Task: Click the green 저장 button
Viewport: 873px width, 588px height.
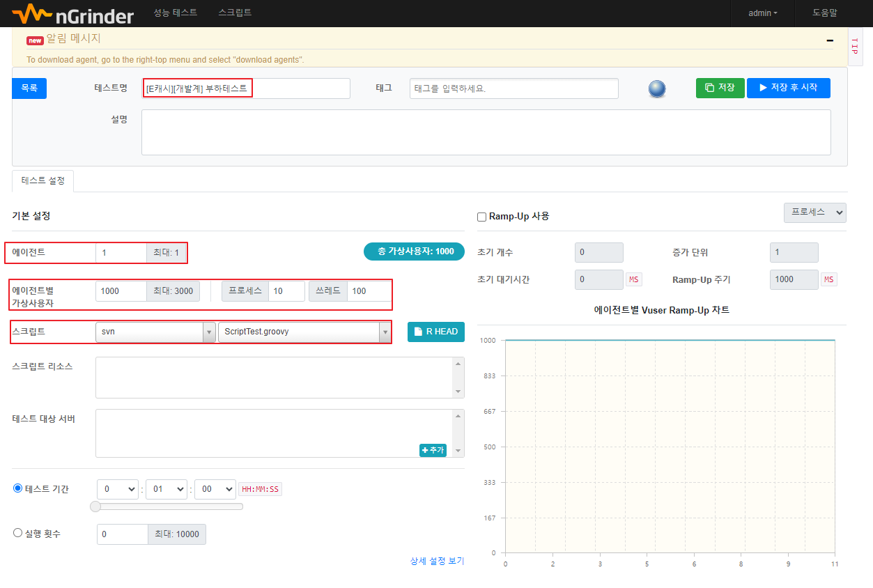Action: pyautogui.click(x=720, y=88)
